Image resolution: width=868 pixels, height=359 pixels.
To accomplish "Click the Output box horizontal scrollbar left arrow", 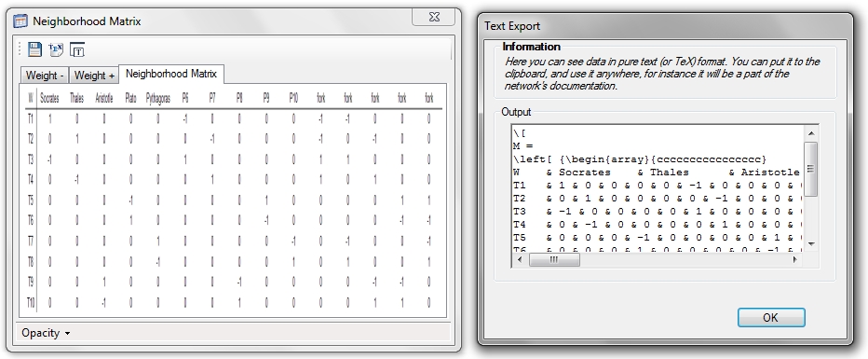I will 521,260.
